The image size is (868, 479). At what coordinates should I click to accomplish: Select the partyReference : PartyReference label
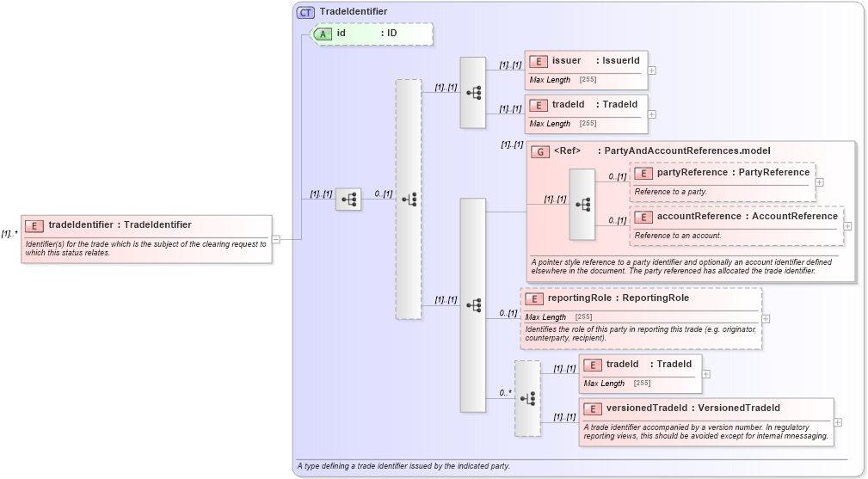click(x=734, y=173)
